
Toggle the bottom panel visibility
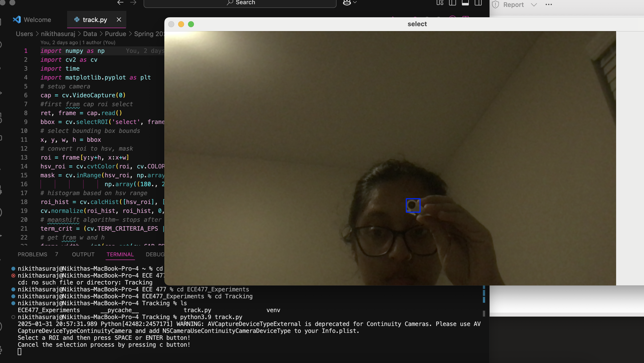[465, 2]
